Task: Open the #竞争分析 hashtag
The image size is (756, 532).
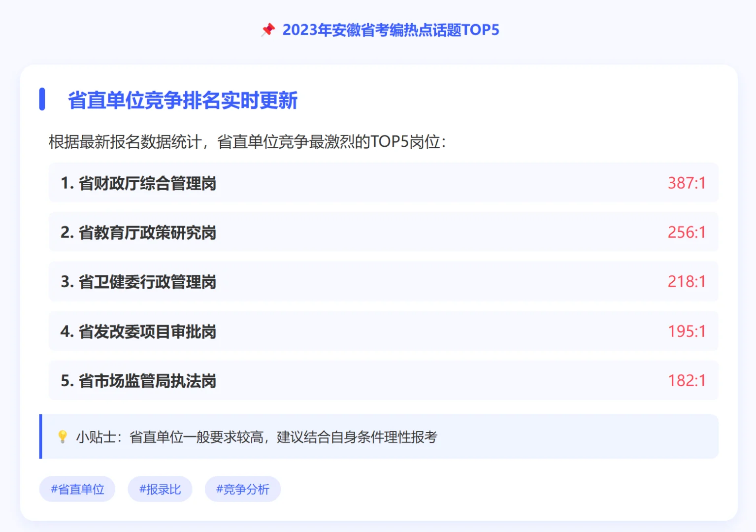Action: coord(243,489)
